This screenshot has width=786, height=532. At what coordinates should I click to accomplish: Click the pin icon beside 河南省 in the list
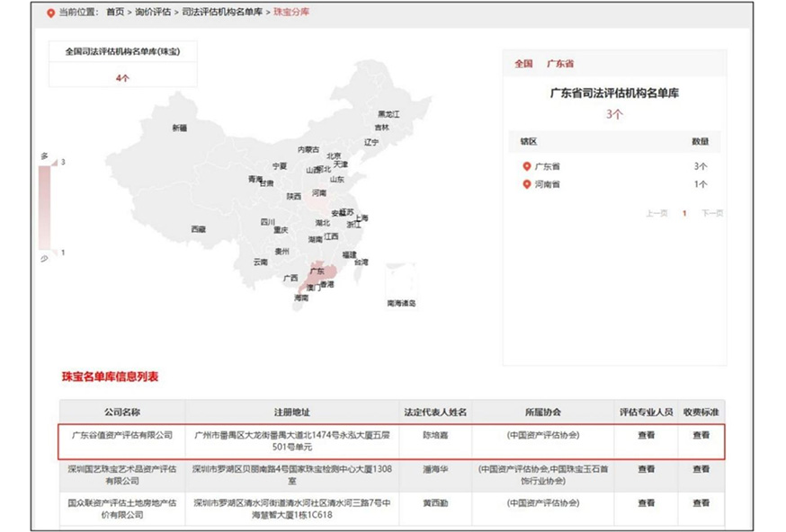(x=526, y=182)
